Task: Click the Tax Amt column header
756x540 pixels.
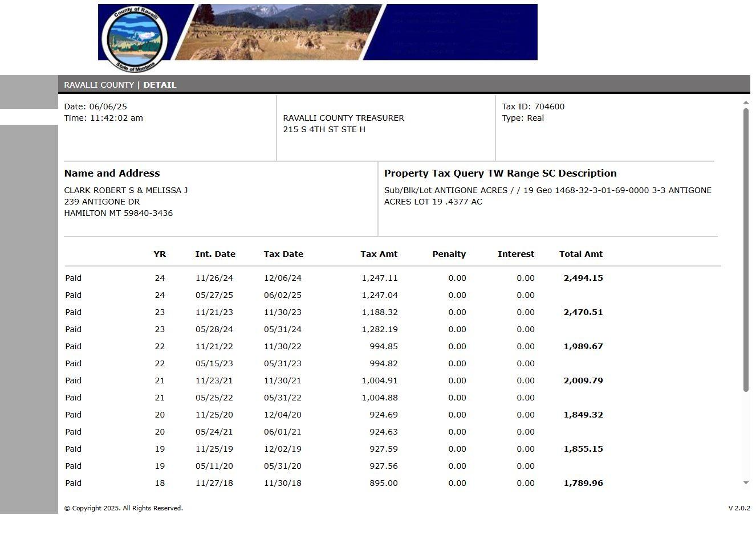Action: coord(379,254)
